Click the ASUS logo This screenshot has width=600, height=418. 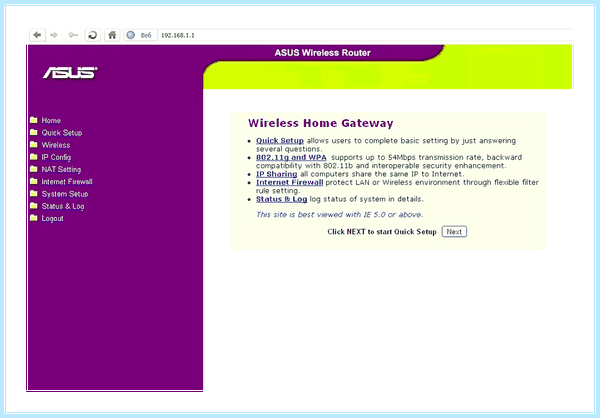point(70,72)
